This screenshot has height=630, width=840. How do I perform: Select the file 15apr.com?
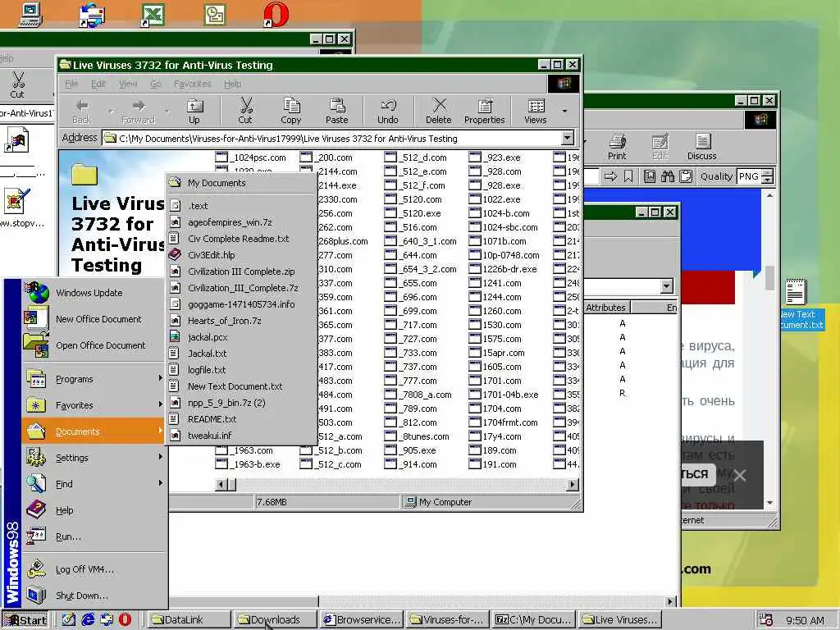click(496, 353)
